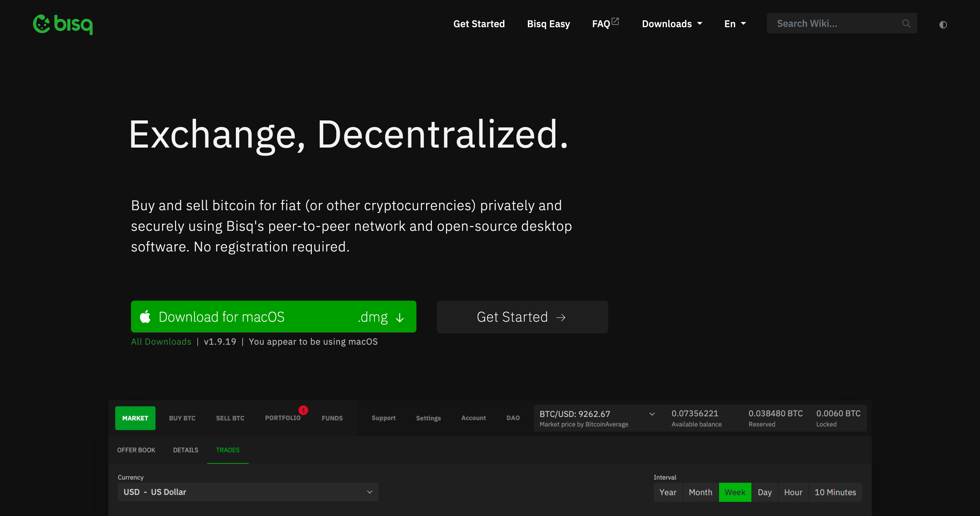Open the DAO tab
The width and height of the screenshot is (980, 516).
coord(513,418)
